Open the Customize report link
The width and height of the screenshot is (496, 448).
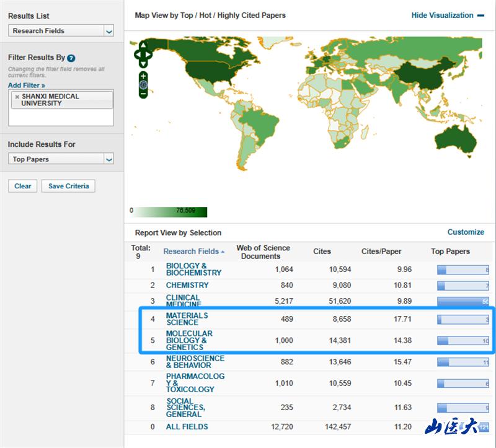click(466, 232)
